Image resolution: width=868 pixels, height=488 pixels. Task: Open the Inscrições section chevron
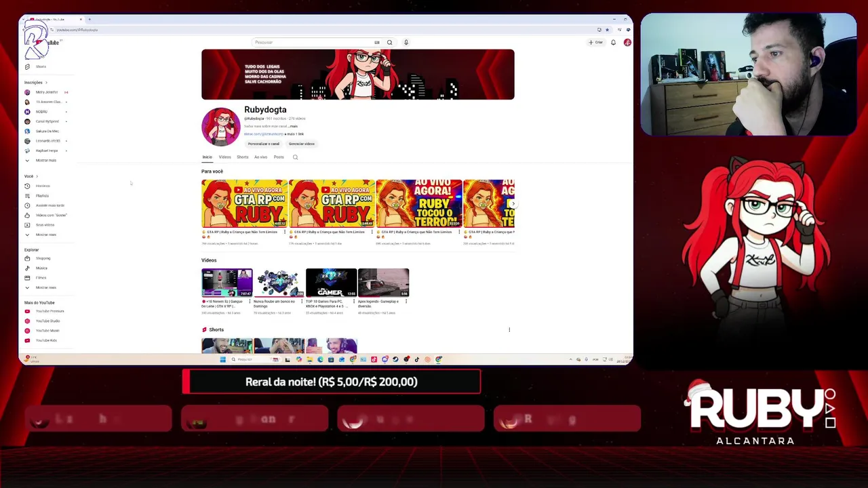pyautogui.click(x=46, y=83)
